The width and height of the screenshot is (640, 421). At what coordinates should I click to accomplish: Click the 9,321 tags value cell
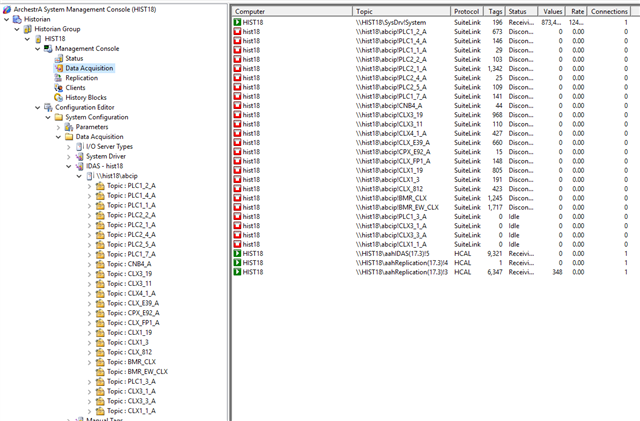tap(495, 254)
